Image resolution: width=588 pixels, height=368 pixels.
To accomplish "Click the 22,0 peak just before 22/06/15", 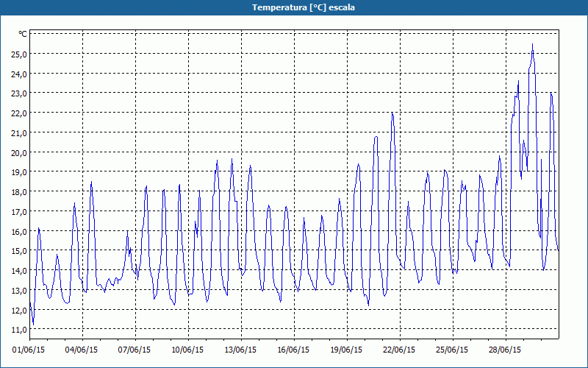I will tap(392, 113).
